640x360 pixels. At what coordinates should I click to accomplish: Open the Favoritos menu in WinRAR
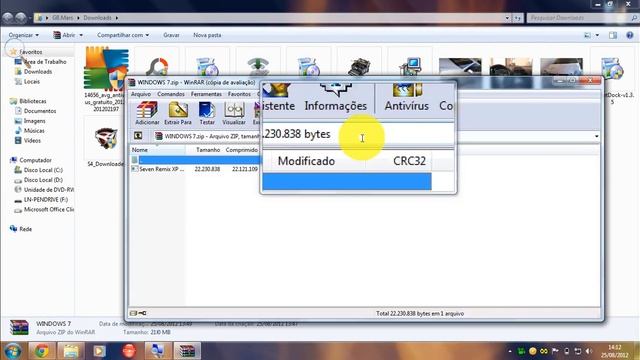[x=239, y=94]
